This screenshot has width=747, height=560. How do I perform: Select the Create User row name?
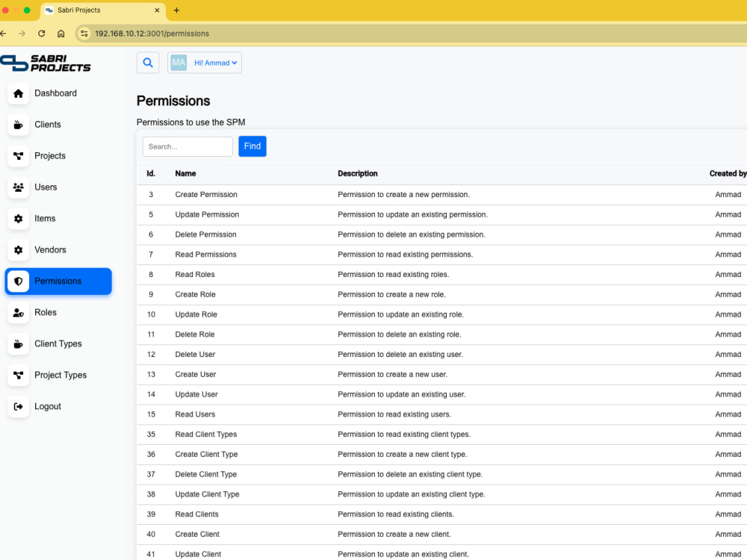(196, 374)
